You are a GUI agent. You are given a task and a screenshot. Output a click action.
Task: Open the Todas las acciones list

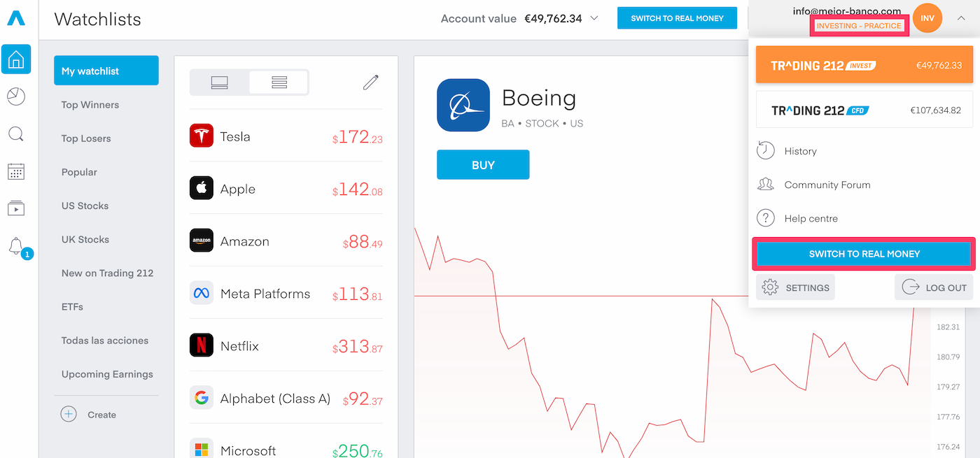click(x=105, y=341)
